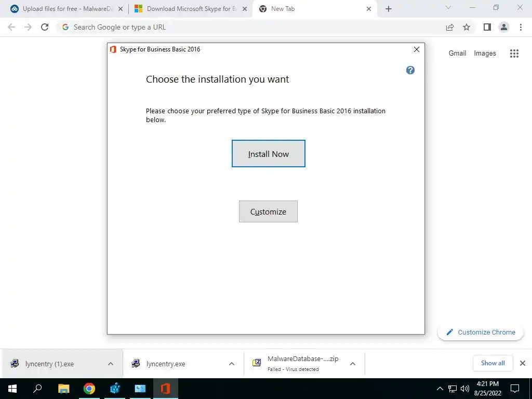This screenshot has height=399, width=532.
Task: Open the lyncentry.exe download item
Action: coord(166,364)
